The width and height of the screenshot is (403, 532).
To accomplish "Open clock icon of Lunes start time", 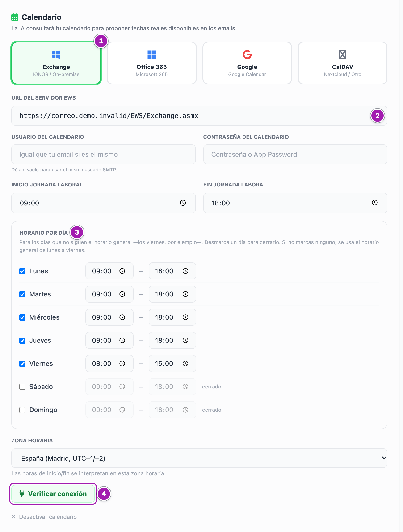I will click(122, 271).
